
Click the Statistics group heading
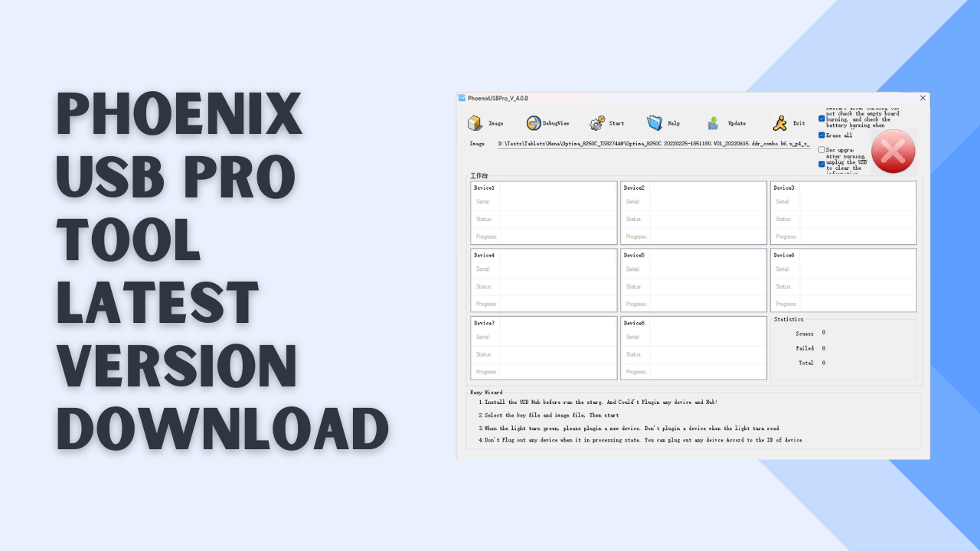[789, 319]
